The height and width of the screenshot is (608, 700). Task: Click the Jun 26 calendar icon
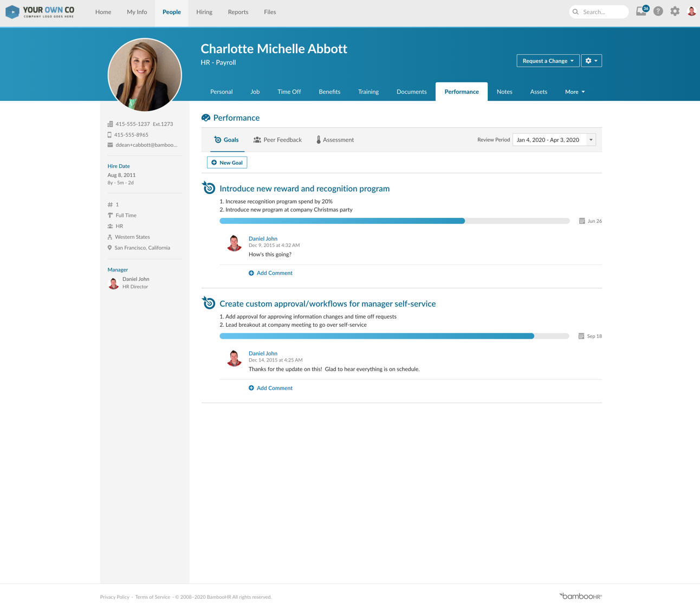coord(582,221)
